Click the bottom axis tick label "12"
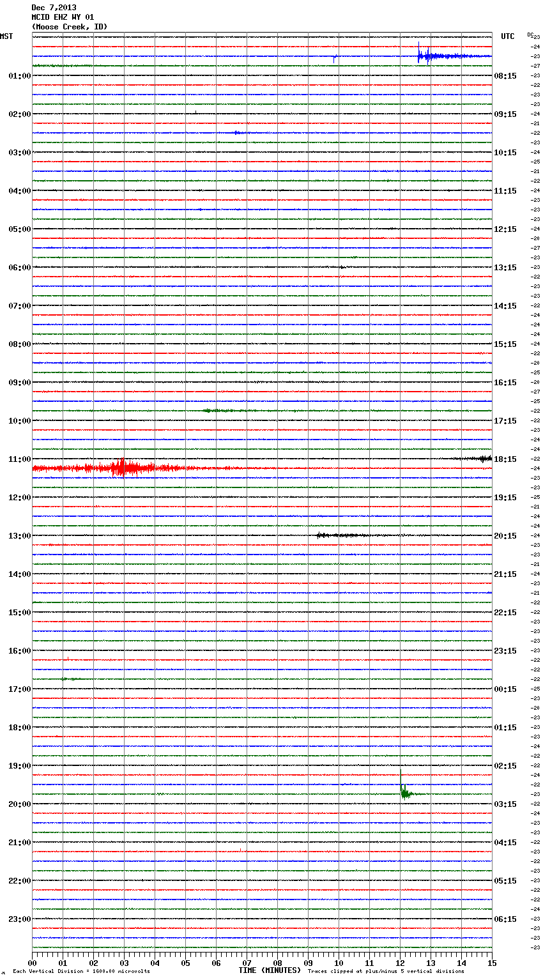The image size is (543, 980). pos(400,963)
